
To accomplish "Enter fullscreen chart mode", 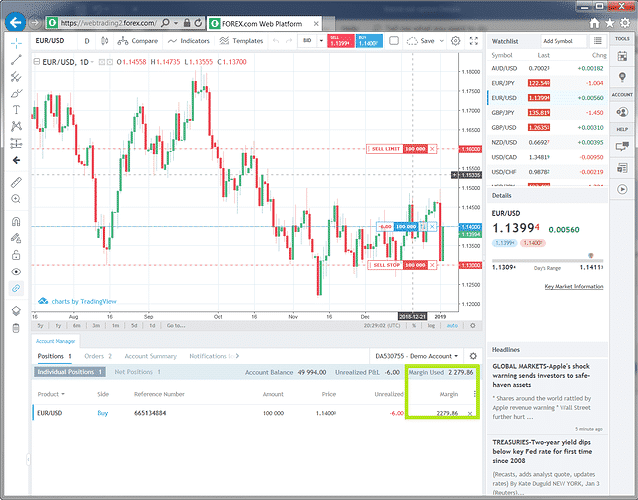I will [474, 41].
